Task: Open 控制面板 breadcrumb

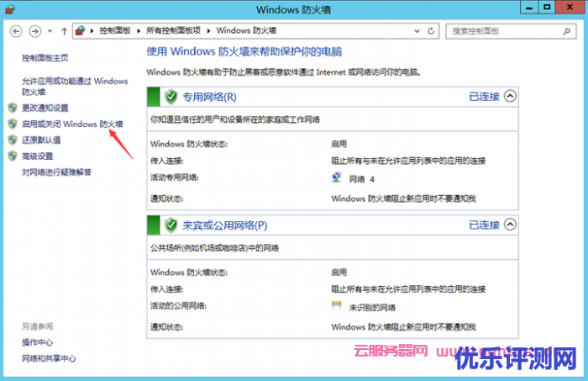Action: (x=115, y=31)
